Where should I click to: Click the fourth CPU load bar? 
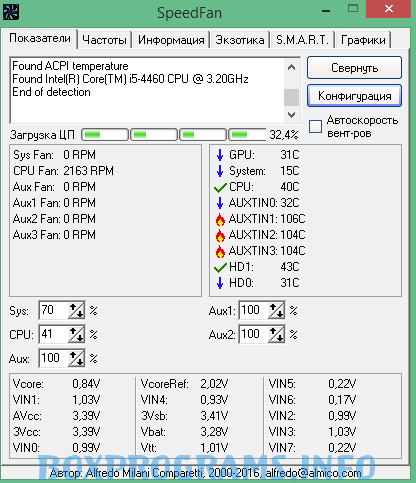tap(247, 135)
